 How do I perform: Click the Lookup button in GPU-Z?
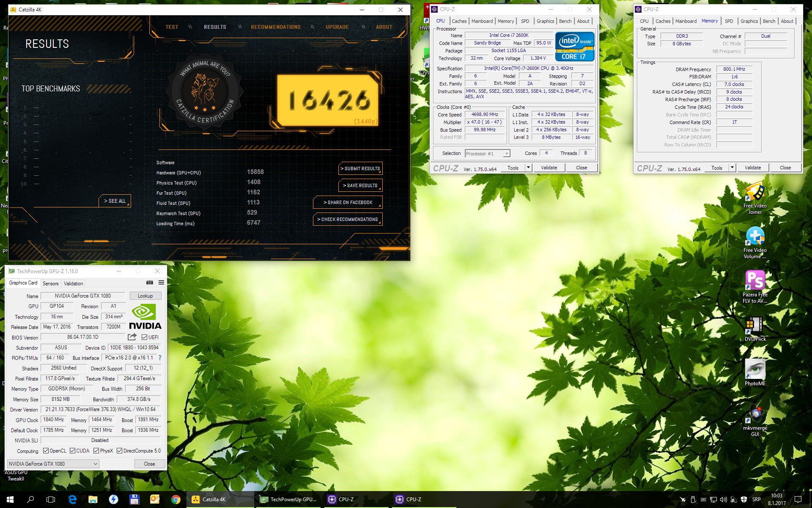point(145,296)
